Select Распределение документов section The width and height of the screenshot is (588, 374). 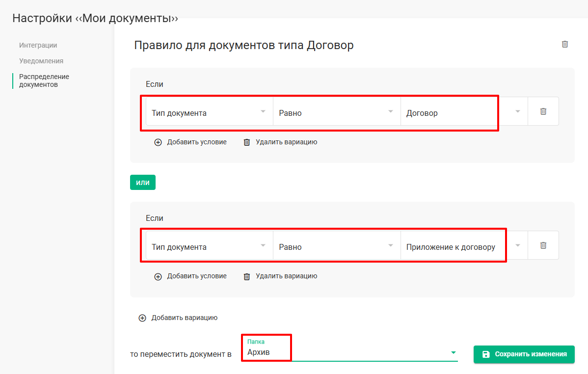click(x=44, y=80)
